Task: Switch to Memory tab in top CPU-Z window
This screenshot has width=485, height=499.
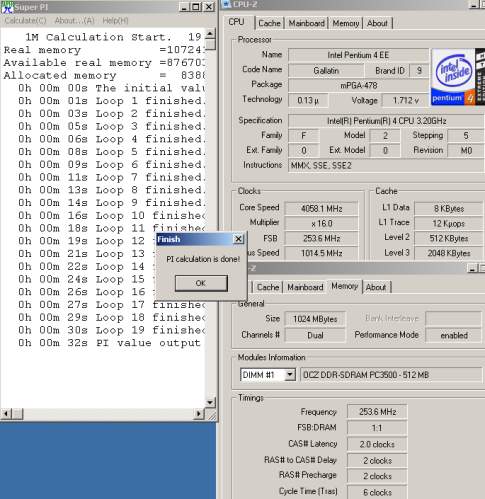Action: click(x=346, y=23)
